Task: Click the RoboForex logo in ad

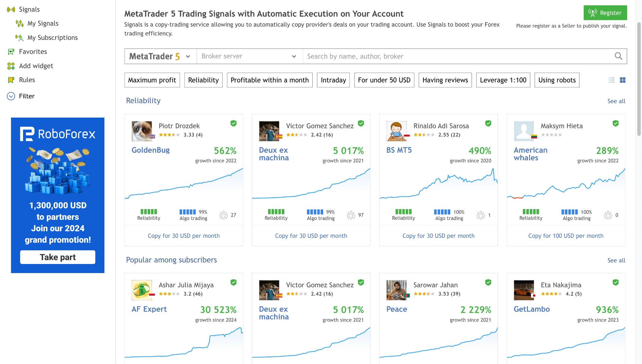Action: [58, 134]
